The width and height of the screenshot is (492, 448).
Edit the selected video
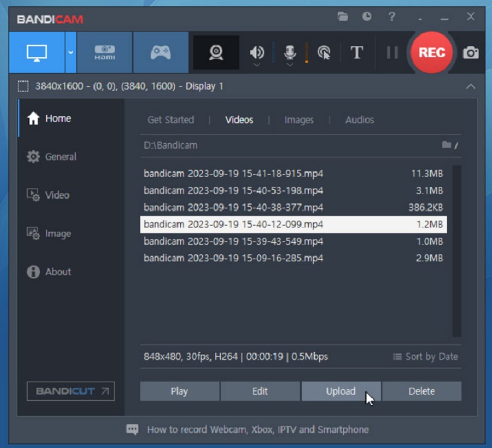tap(260, 391)
